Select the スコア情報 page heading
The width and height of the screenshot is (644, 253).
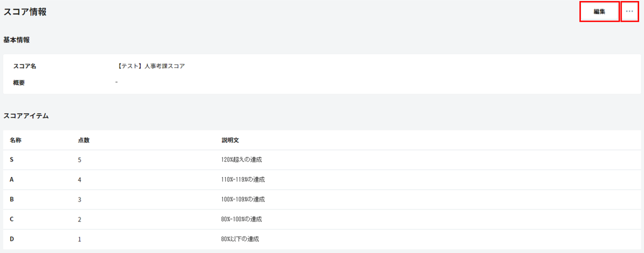[x=25, y=12]
